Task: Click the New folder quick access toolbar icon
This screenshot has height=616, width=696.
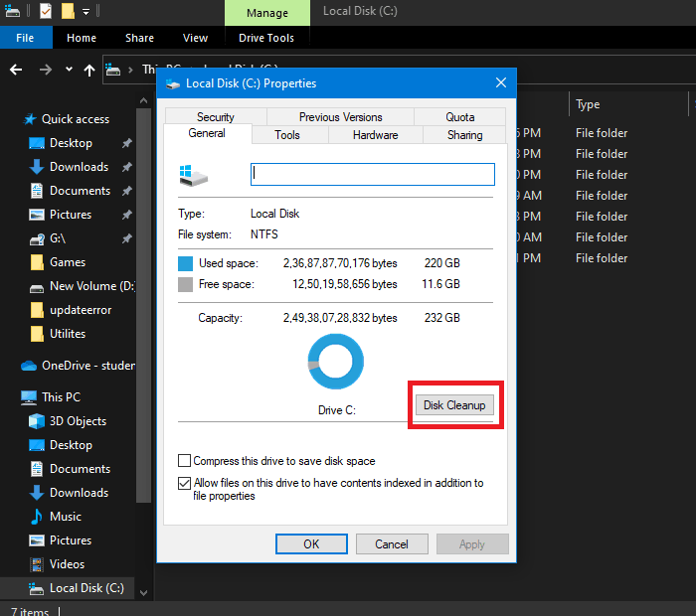Action: [x=68, y=11]
